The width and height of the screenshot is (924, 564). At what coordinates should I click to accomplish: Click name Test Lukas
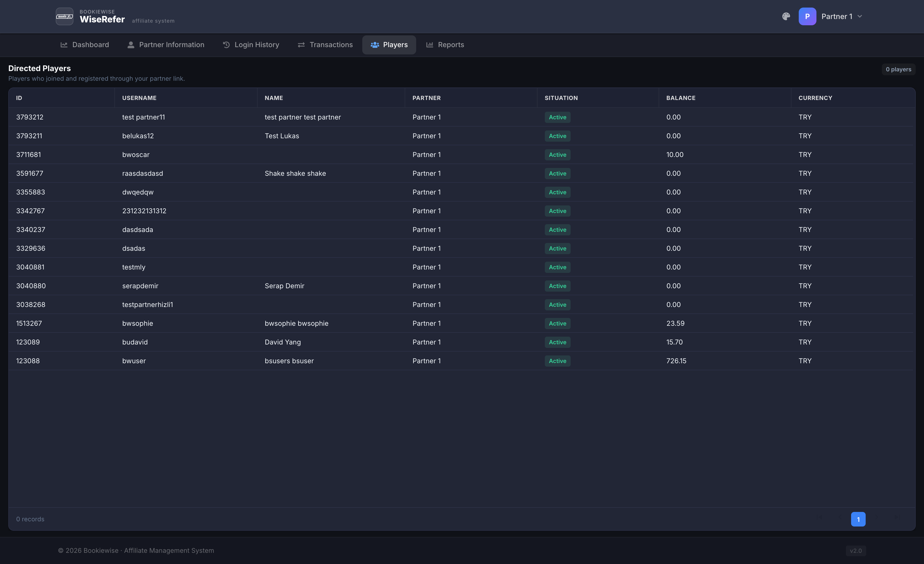point(282,136)
